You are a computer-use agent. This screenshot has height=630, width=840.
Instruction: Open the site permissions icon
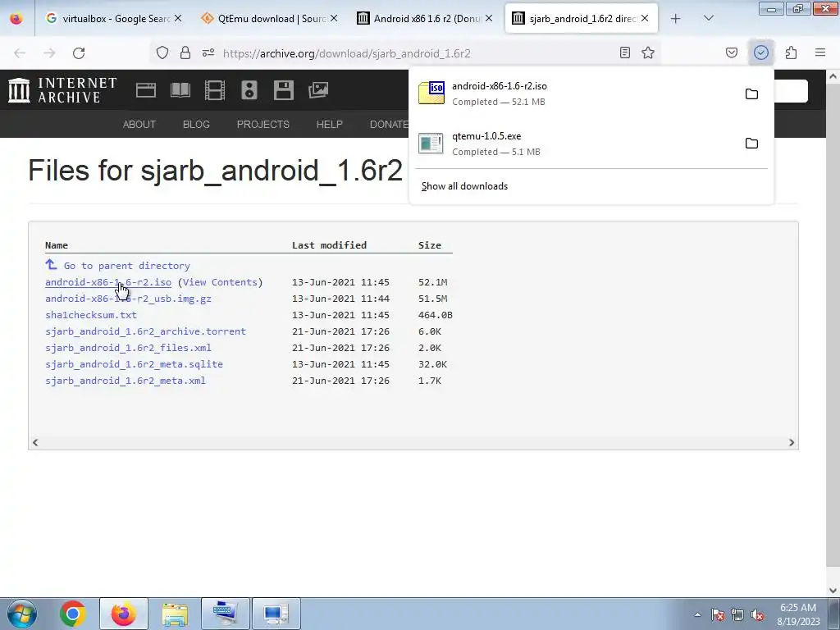click(x=208, y=52)
